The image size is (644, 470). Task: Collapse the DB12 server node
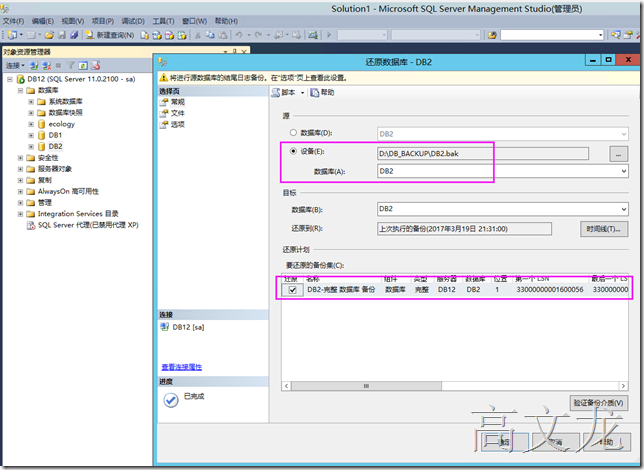point(10,79)
